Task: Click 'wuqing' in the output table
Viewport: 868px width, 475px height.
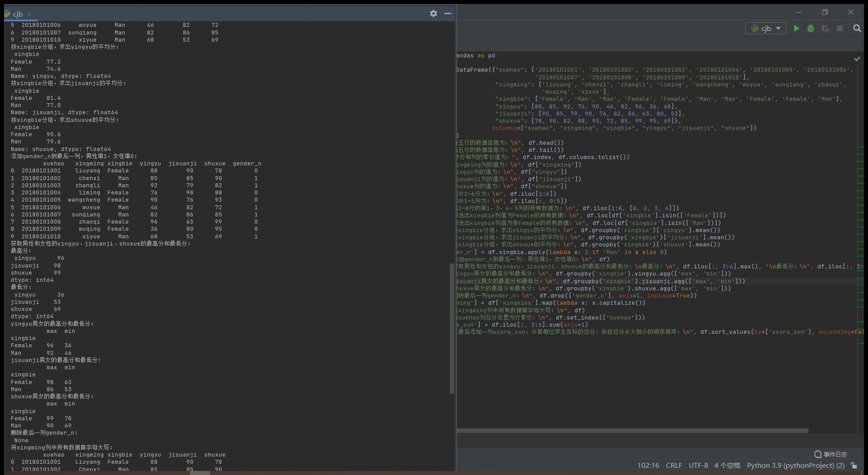Action: point(90,229)
